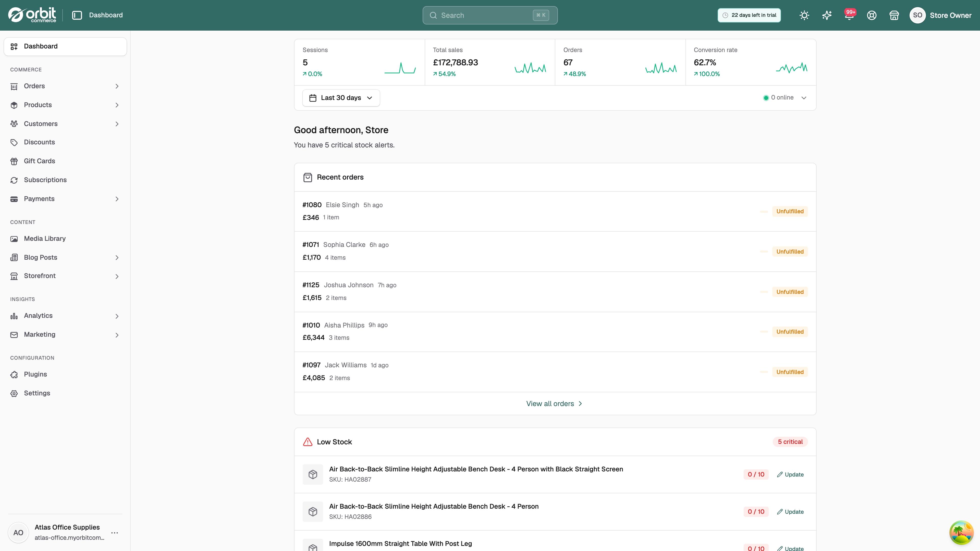Click the Marketing envelope icon
The height and width of the screenshot is (551, 980).
pyautogui.click(x=14, y=335)
